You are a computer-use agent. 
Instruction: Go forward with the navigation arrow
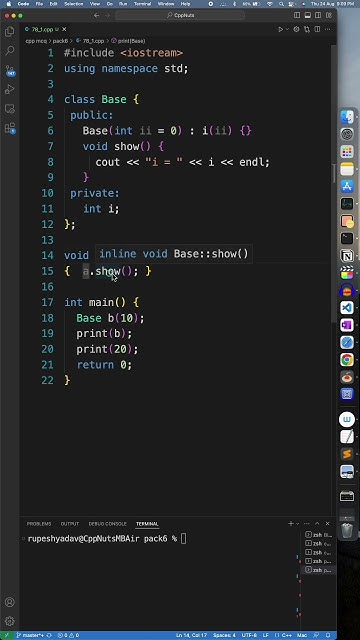coord(107,16)
